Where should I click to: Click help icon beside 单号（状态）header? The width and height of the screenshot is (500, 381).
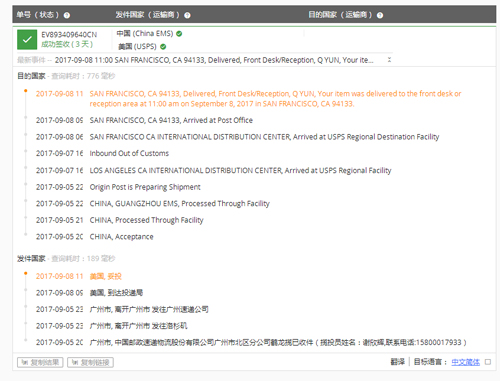[x=67, y=15]
